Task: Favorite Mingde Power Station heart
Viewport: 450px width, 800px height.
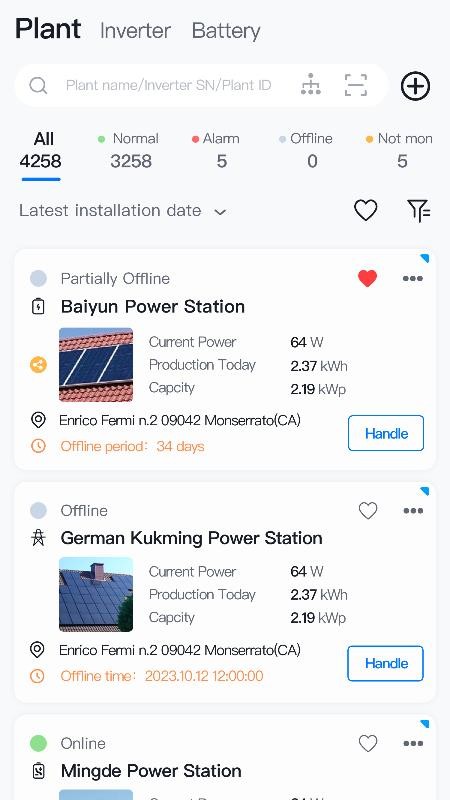Action: 368,743
